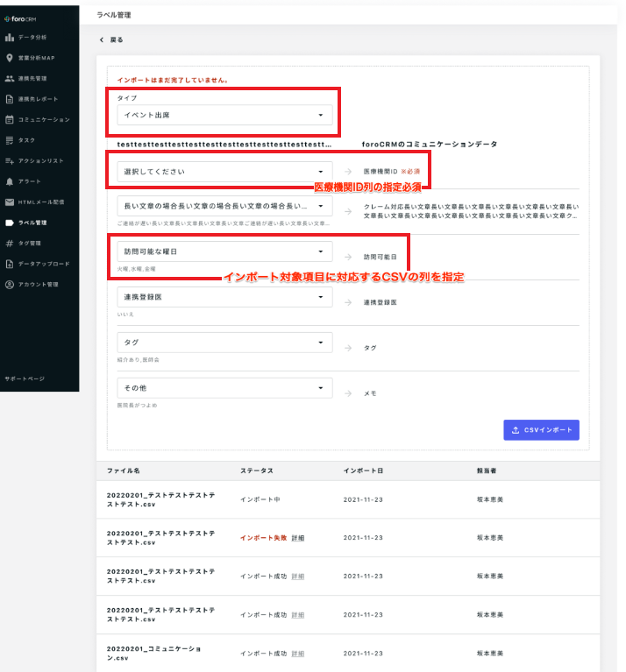Click sample value 医院長がつよめ
This screenshot has width=626, height=672.
[x=137, y=406]
